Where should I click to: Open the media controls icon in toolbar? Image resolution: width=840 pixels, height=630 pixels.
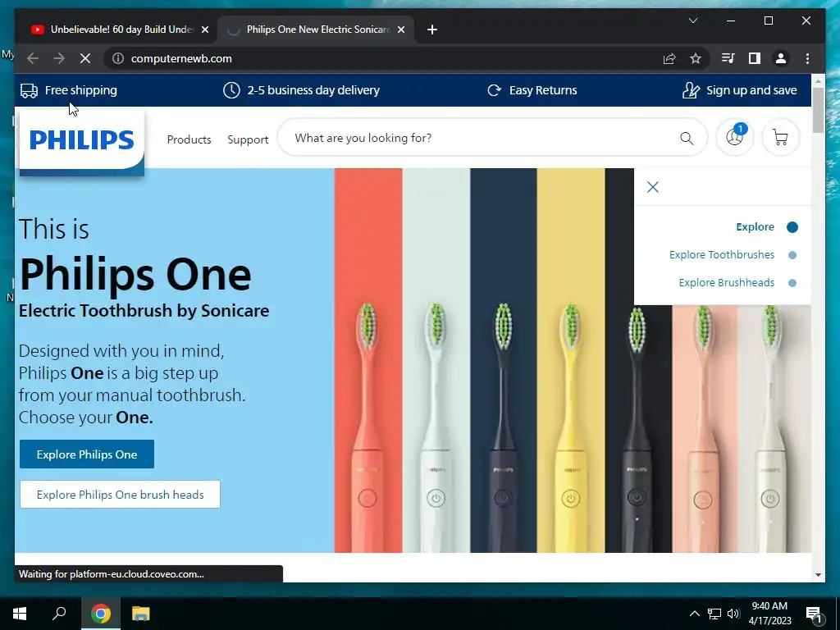(x=728, y=58)
